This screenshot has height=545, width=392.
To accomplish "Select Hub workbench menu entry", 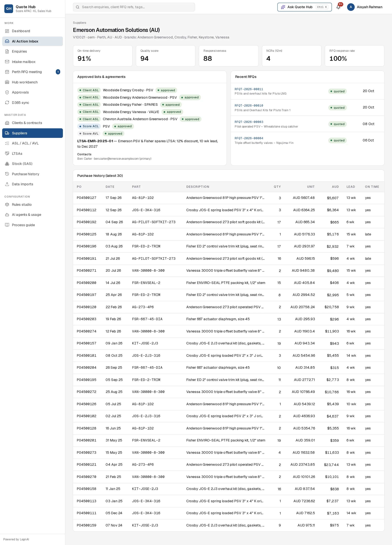I will pyautogui.click(x=32, y=82).
